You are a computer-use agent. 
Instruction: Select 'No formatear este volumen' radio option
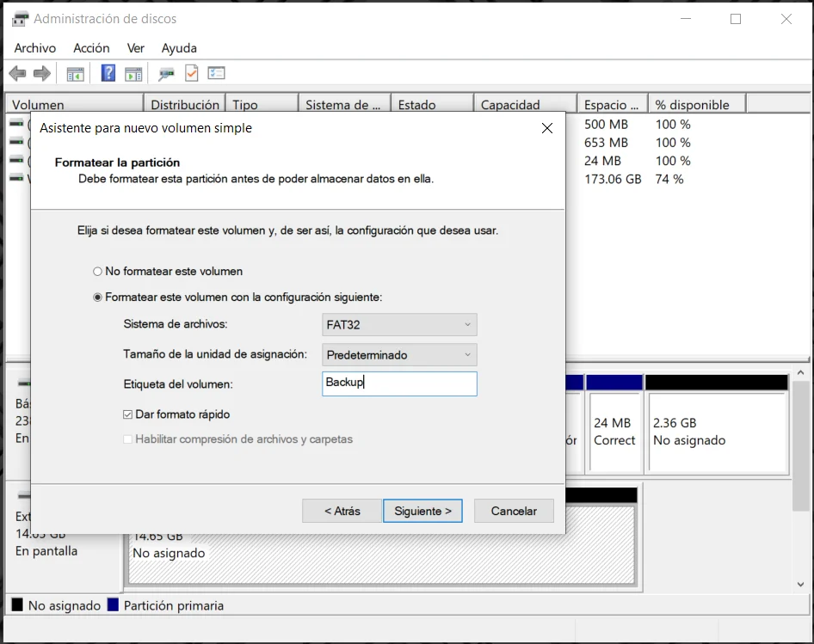pyautogui.click(x=97, y=272)
